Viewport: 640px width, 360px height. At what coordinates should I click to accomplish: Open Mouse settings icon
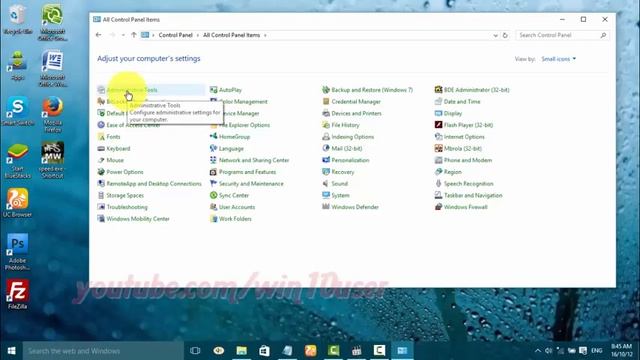click(101, 160)
